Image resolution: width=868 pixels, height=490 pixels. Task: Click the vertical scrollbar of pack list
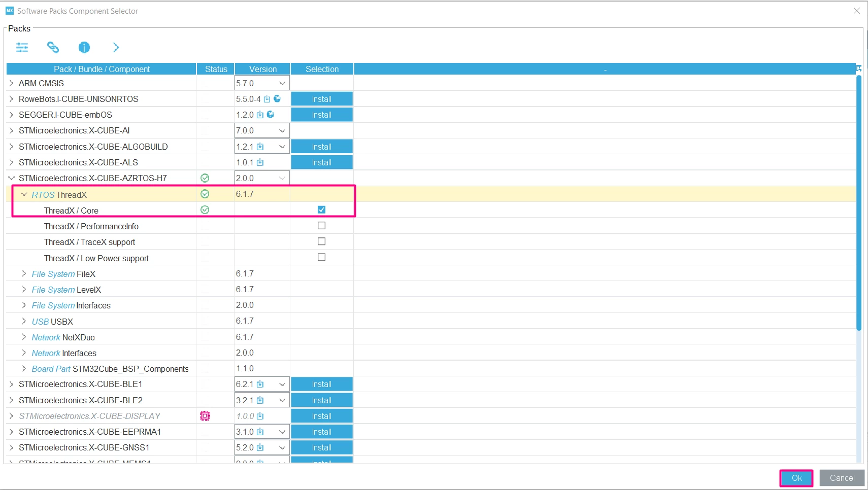pyautogui.click(x=859, y=203)
